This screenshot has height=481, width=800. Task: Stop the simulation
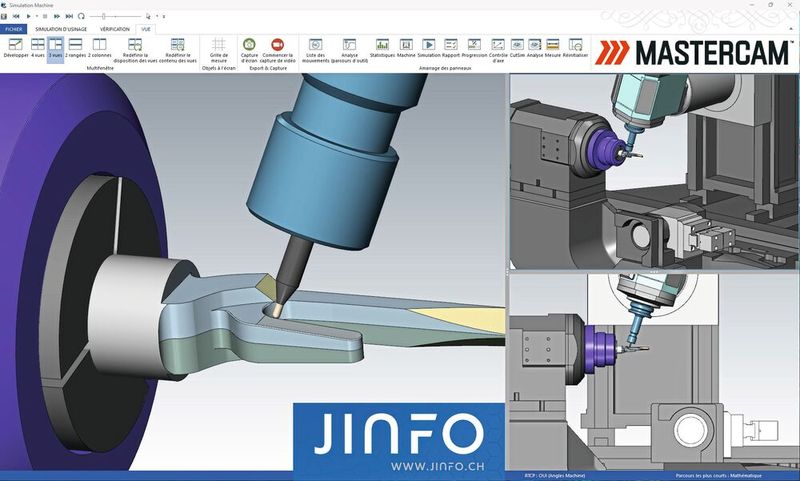45,16
